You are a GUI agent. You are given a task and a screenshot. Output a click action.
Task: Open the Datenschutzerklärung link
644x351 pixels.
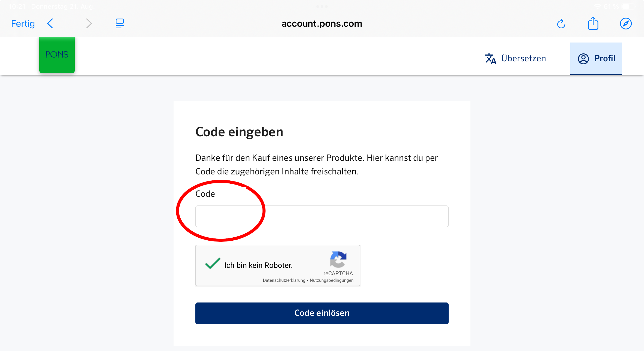pos(284,280)
